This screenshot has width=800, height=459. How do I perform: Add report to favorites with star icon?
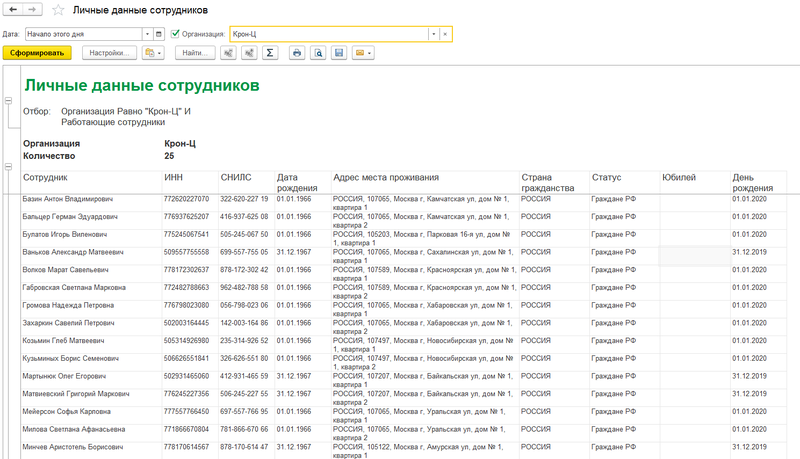point(58,10)
